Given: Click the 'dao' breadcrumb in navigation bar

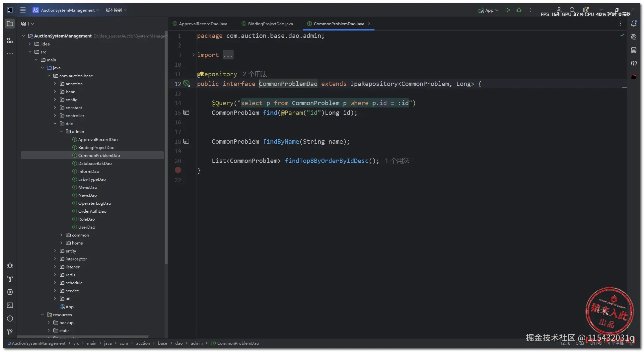Looking at the screenshot, I should (179, 343).
